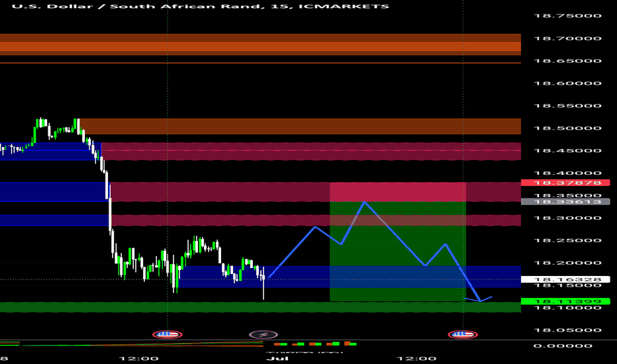Click the 18.45000 price scale label
The width and height of the screenshot is (617, 364).
click(567, 150)
